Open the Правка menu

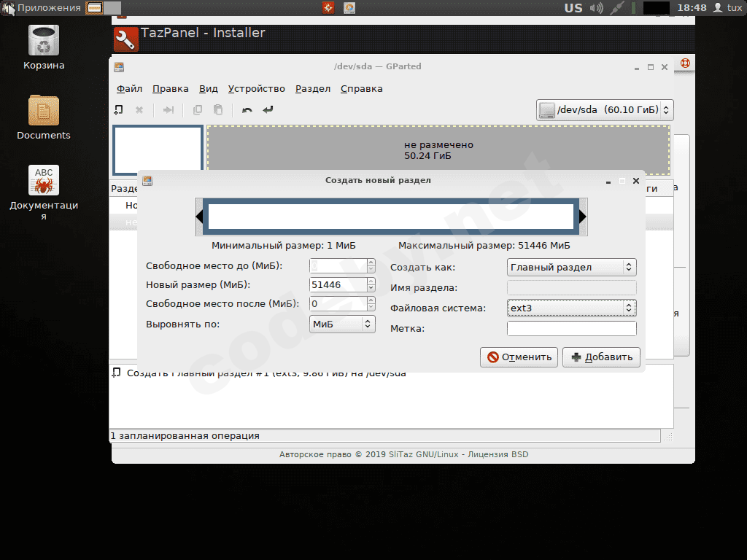click(170, 88)
